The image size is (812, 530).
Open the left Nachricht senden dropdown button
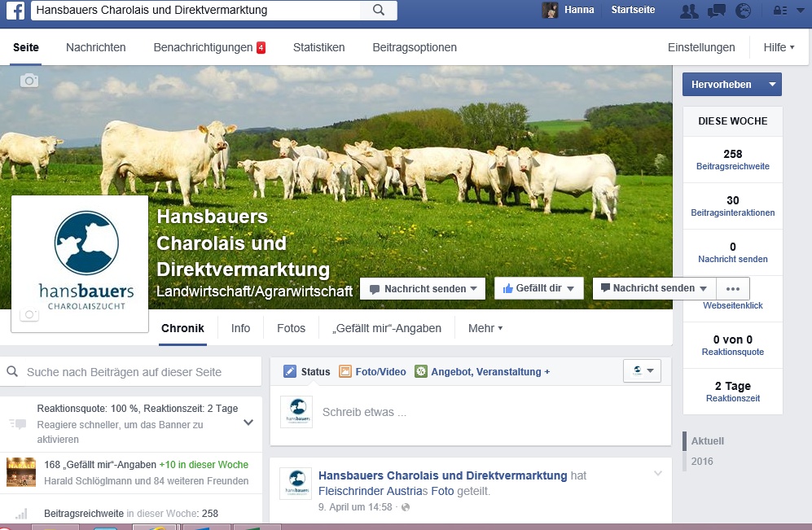point(423,289)
